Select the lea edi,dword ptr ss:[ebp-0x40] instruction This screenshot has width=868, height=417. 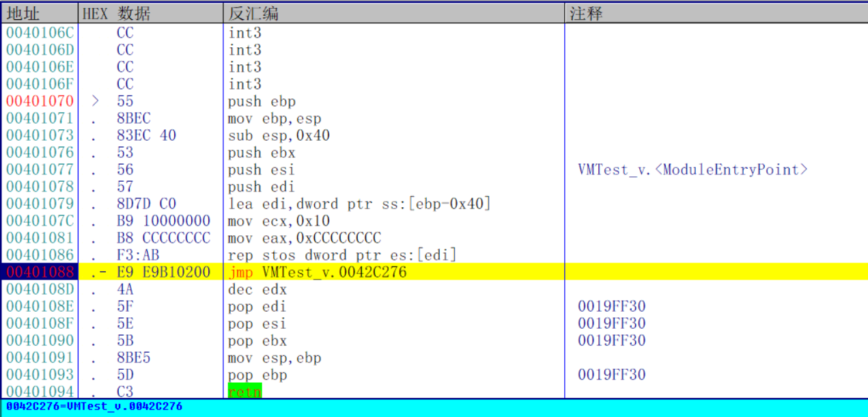point(360,204)
